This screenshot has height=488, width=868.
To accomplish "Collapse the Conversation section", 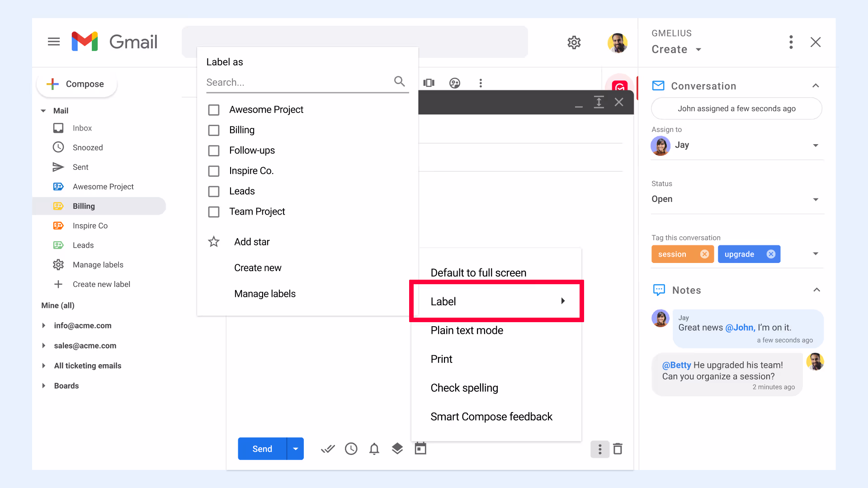I will (x=816, y=86).
